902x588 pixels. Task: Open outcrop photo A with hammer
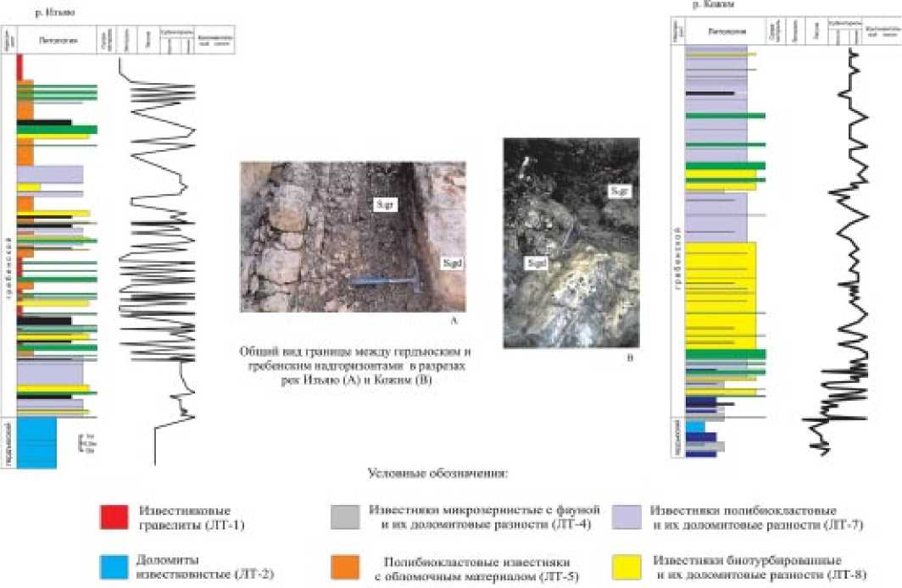(353, 236)
